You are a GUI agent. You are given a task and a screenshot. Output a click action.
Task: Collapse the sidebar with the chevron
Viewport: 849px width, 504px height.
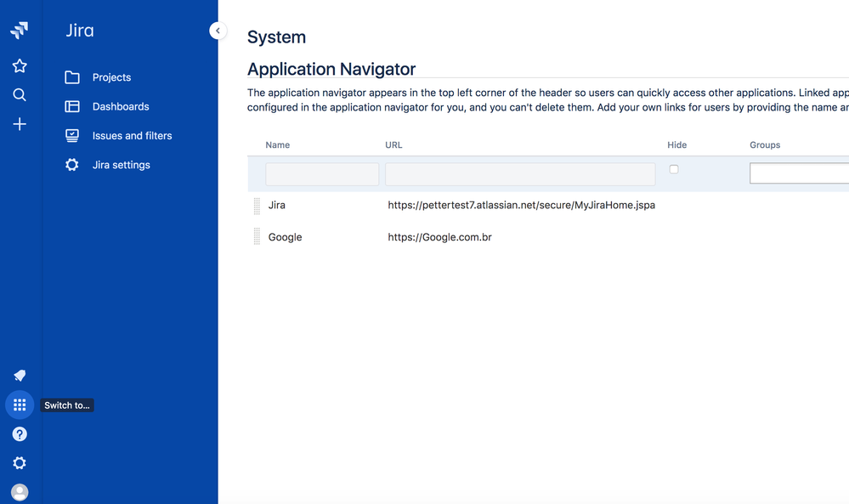[218, 30]
